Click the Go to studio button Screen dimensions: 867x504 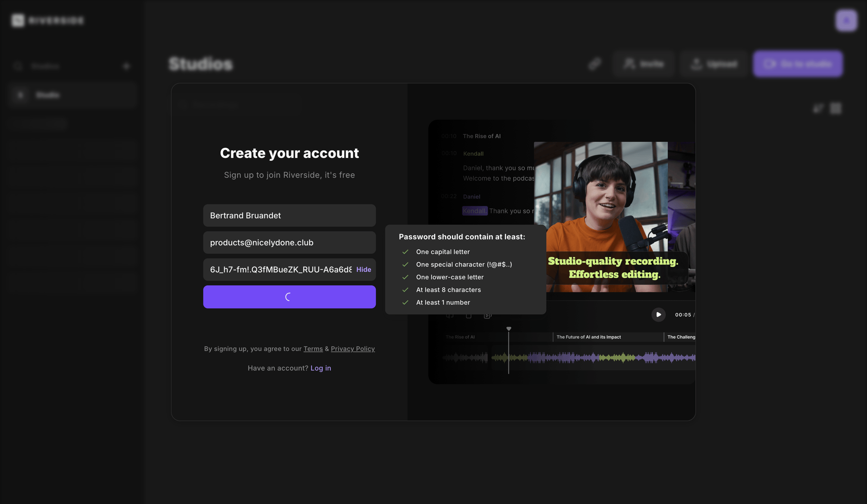click(798, 64)
